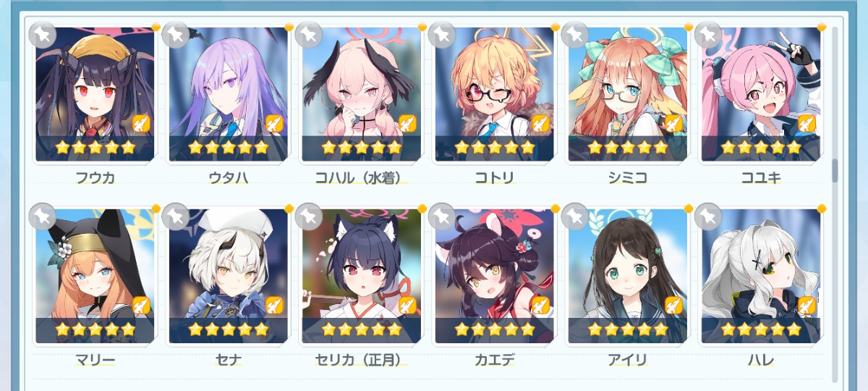Click the vertical scrollbar thumb
This screenshot has height=391, width=868.
point(835,171)
